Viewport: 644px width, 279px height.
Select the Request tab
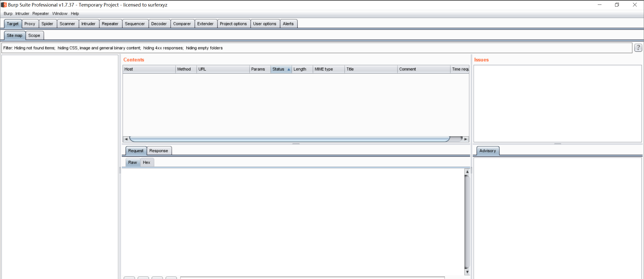pos(136,151)
